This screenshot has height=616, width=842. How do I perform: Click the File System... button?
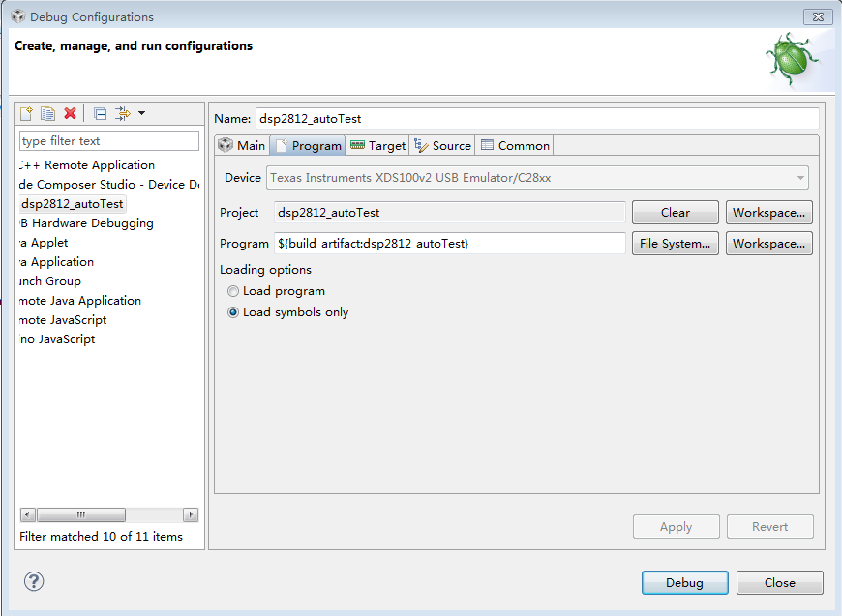tap(676, 244)
